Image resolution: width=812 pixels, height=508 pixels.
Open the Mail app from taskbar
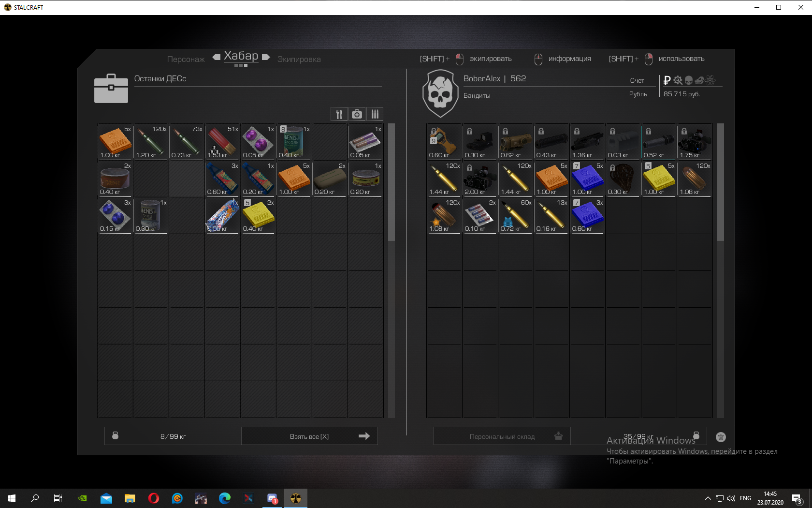[x=106, y=498]
